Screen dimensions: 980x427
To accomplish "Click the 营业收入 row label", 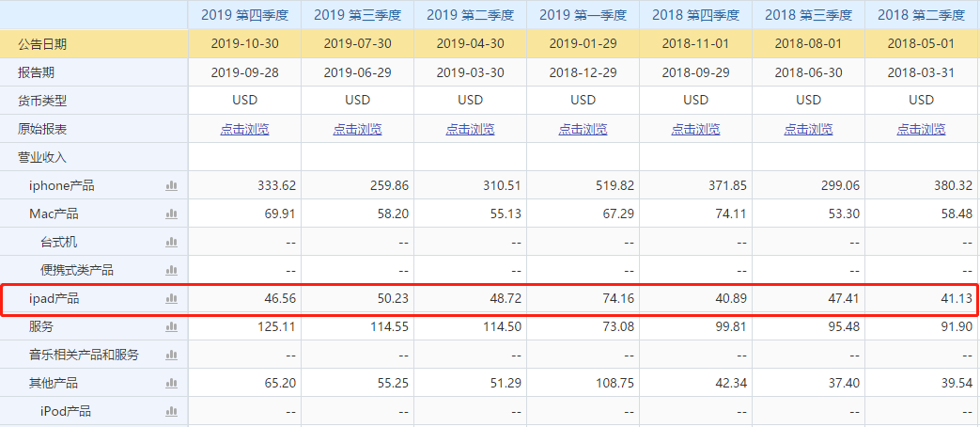I will click(42, 157).
